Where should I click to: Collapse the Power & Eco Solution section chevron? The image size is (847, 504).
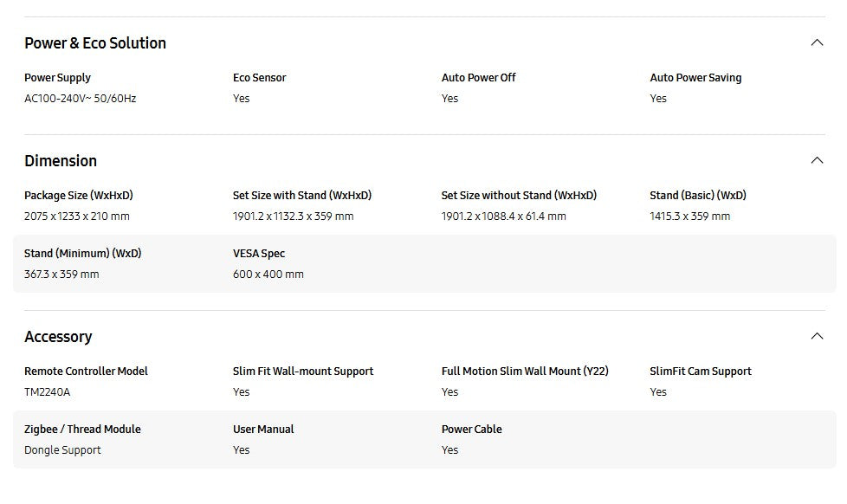[817, 42]
